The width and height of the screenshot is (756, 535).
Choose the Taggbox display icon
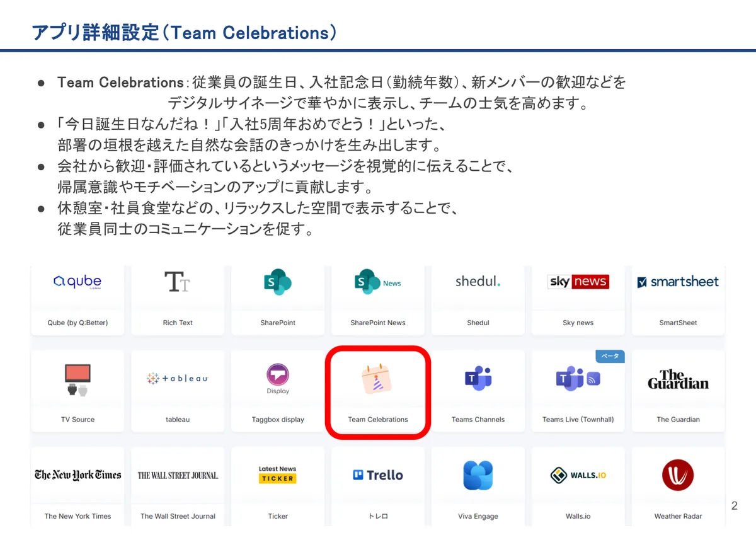pyautogui.click(x=278, y=379)
